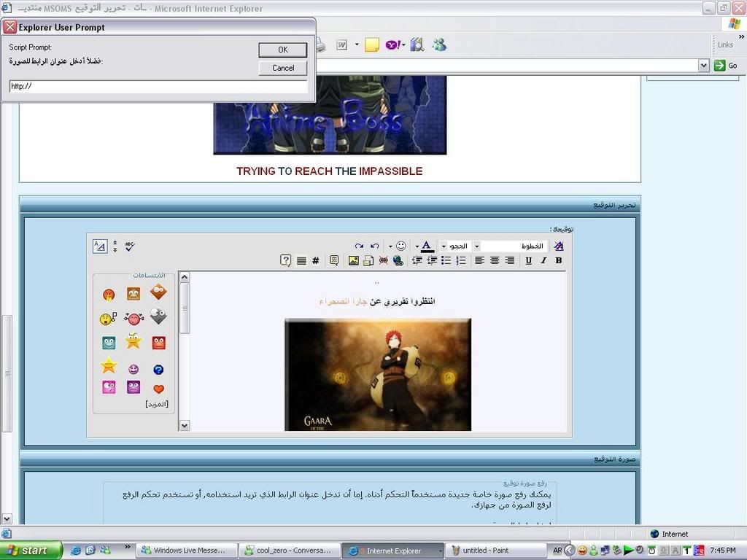
Task: Click the Windows Messenger icon in IE toolbar
Action: click(439, 45)
